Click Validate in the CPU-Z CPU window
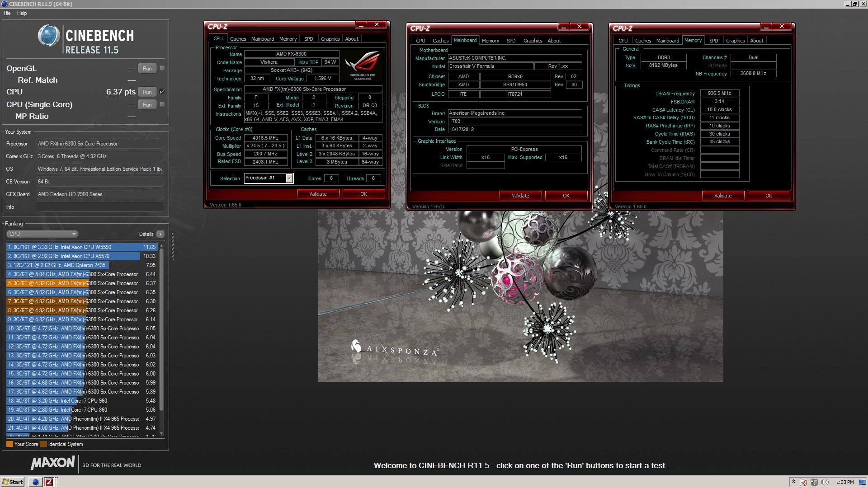This screenshot has height=488, width=868. pyautogui.click(x=318, y=194)
